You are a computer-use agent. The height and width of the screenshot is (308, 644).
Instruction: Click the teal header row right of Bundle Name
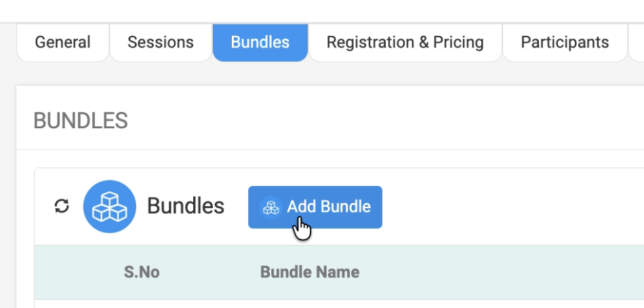click(502, 273)
